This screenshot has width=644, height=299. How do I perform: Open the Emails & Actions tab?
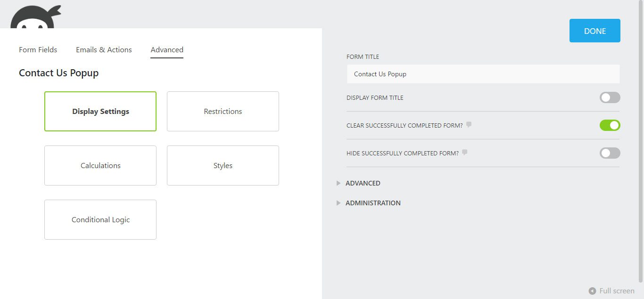tap(103, 49)
